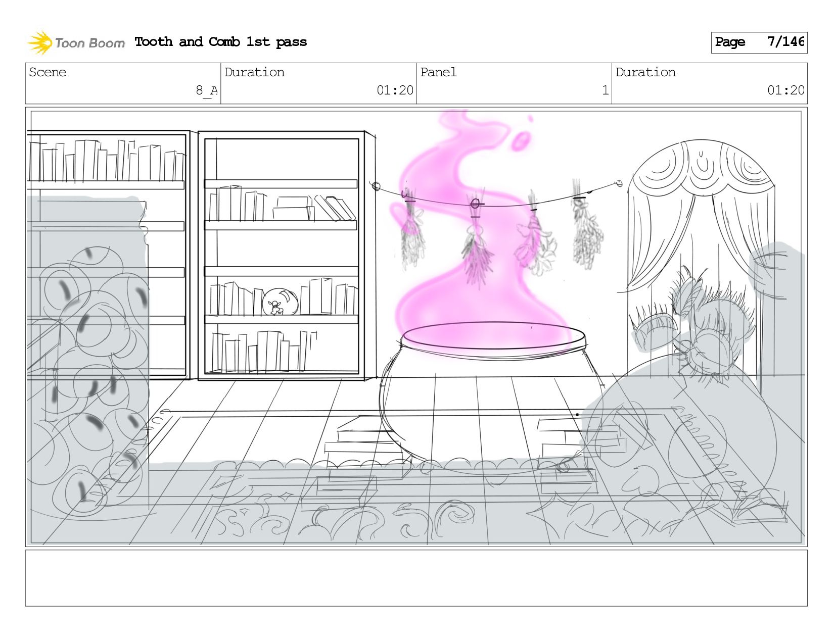This screenshot has height=644, width=834.
Task: Click the 'Page 7/146' box
Action: (x=759, y=42)
